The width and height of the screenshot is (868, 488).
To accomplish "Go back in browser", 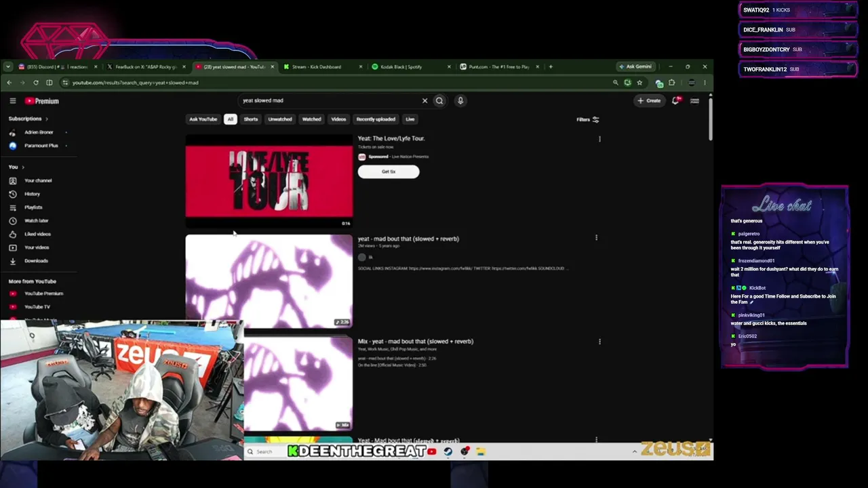I will 9,83.
